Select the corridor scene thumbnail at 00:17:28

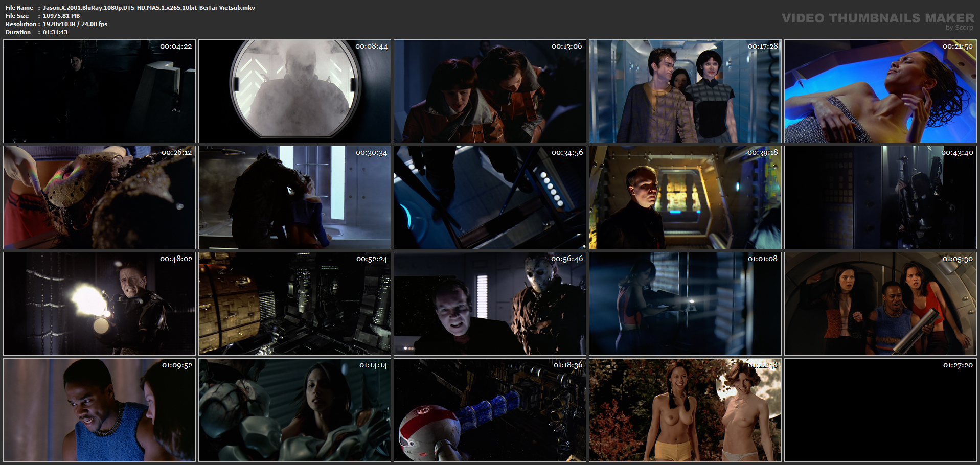pyautogui.click(x=685, y=91)
